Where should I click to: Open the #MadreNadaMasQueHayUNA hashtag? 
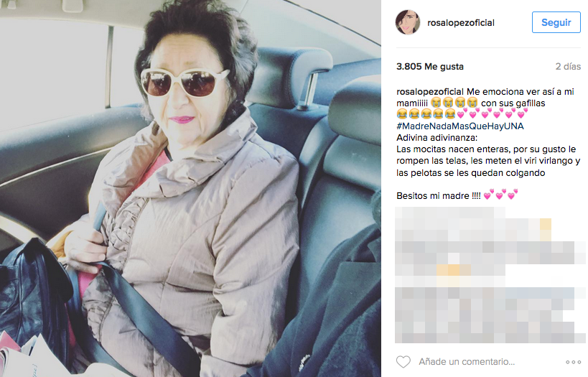[x=460, y=126]
